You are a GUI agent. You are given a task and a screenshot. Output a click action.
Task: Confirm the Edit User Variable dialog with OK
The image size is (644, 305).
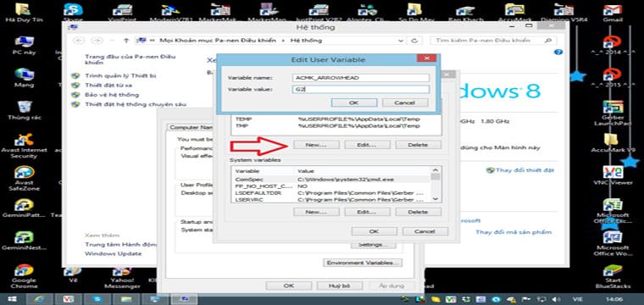[x=354, y=103]
